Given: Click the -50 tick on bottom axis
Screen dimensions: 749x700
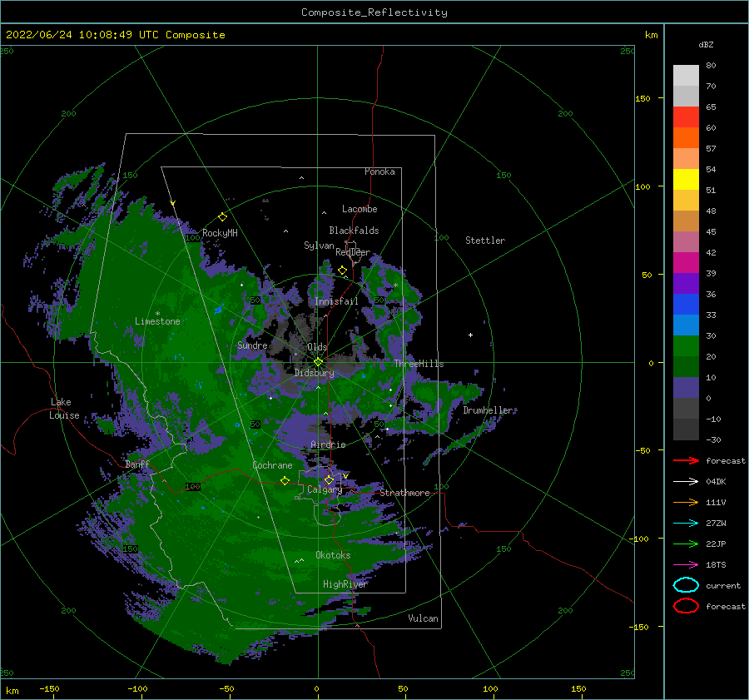Looking at the screenshot, I should click(226, 689).
